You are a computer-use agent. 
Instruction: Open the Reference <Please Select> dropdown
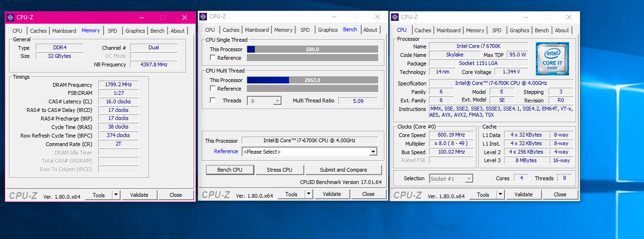(x=309, y=152)
